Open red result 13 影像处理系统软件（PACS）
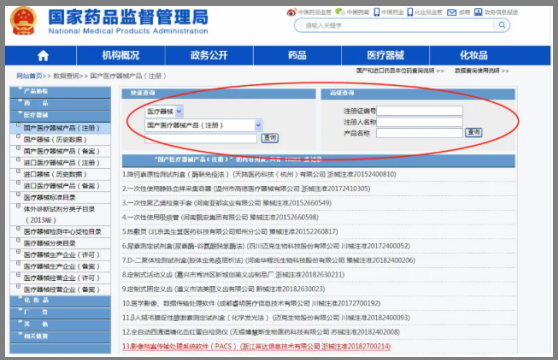The height and width of the screenshot is (360, 558). click(257, 346)
